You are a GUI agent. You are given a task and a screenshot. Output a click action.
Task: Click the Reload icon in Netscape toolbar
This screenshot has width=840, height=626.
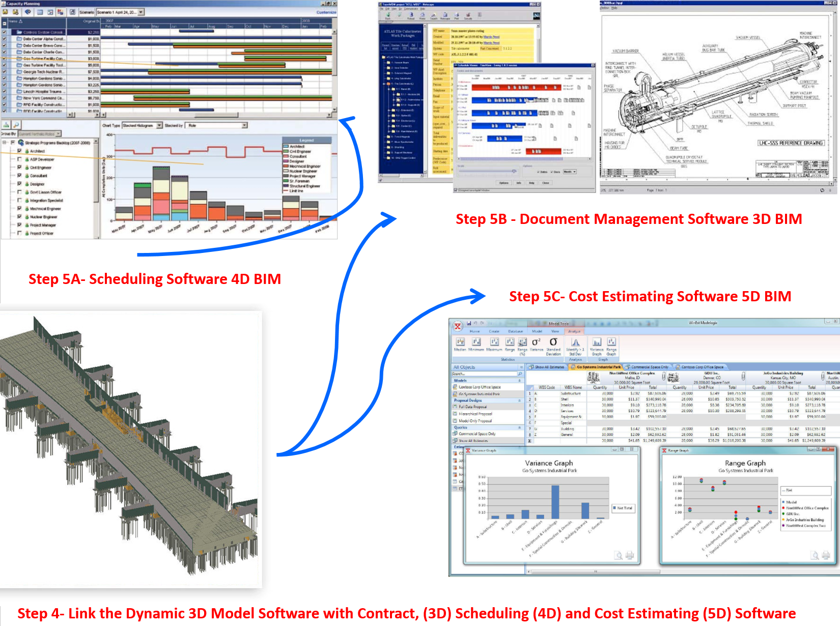click(411, 15)
